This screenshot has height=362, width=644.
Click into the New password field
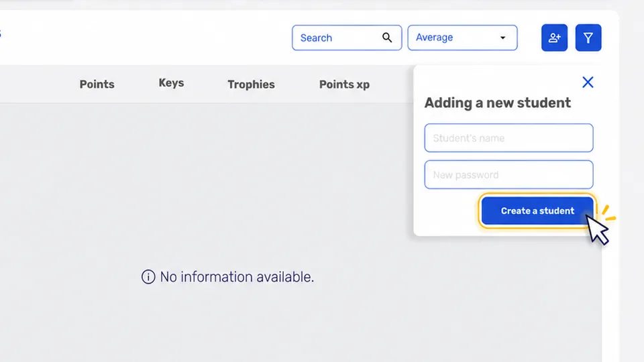click(x=508, y=175)
